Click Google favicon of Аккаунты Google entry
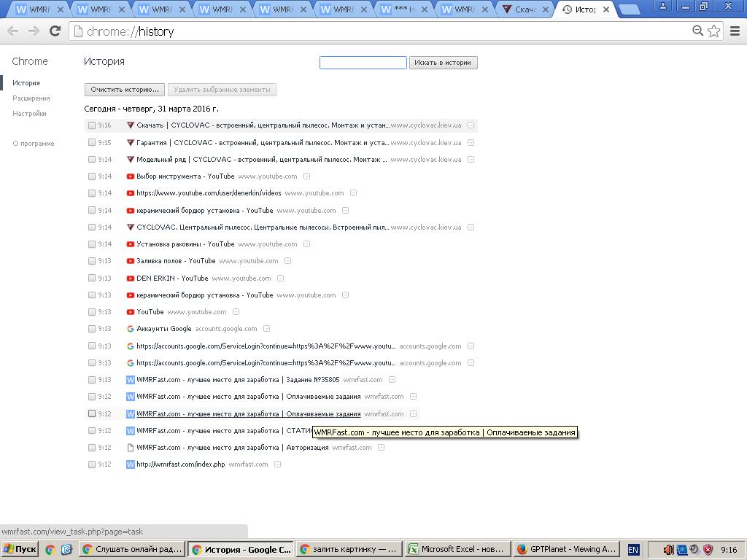Screen dimensions: 747x560 [130, 329]
